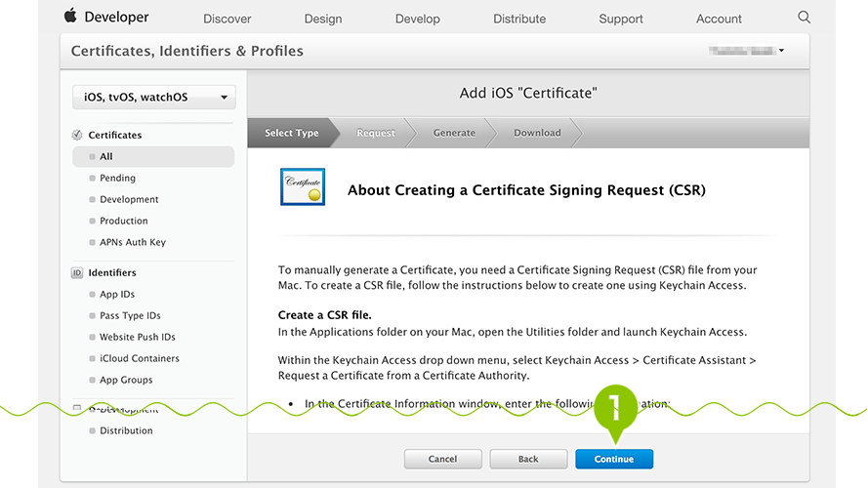Select Development certificates

[129, 200]
